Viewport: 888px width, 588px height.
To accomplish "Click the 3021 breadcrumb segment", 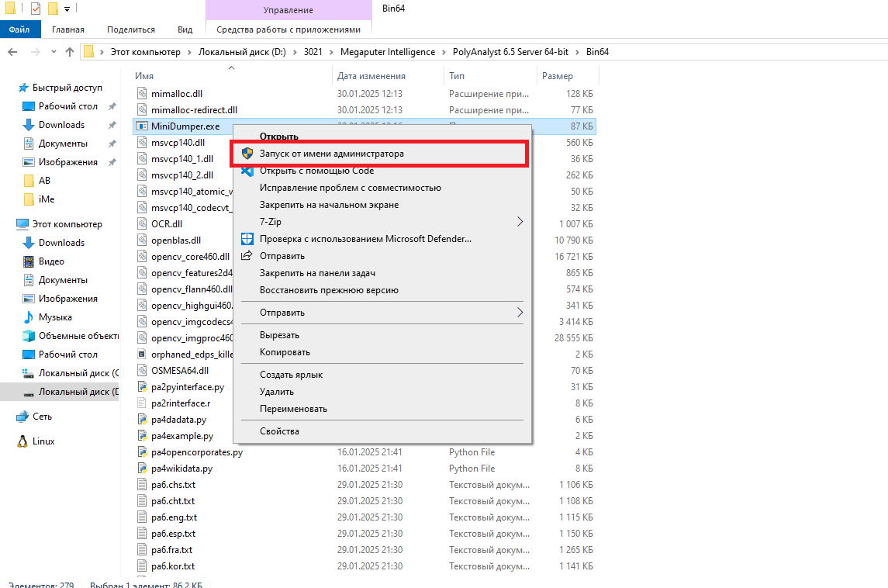I will click(x=313, y=52).
